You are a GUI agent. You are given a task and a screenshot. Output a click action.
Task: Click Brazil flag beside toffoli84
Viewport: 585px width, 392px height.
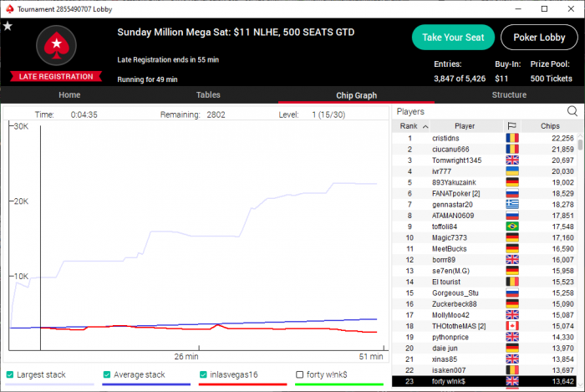point(512,227)
